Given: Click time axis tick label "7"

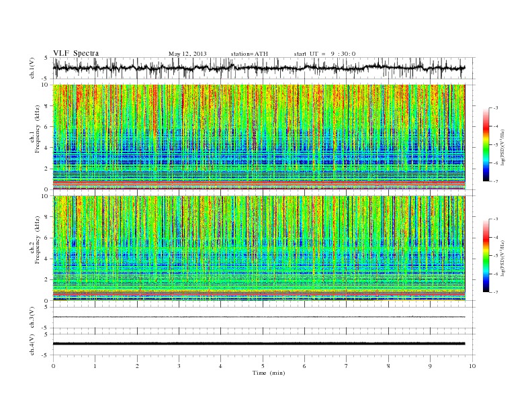Looking at the screenshot, I should (347, 366).
